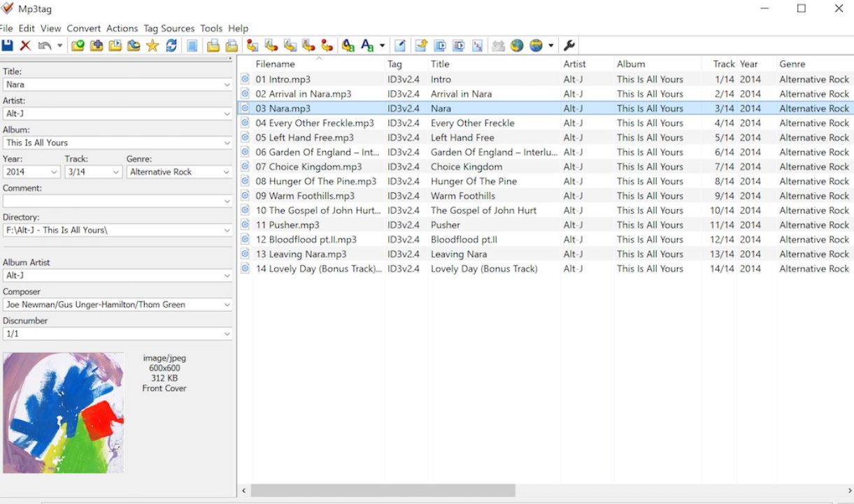
Task: Click the Undo arrow icon in toolbar
Action: (x=45, y=45)
